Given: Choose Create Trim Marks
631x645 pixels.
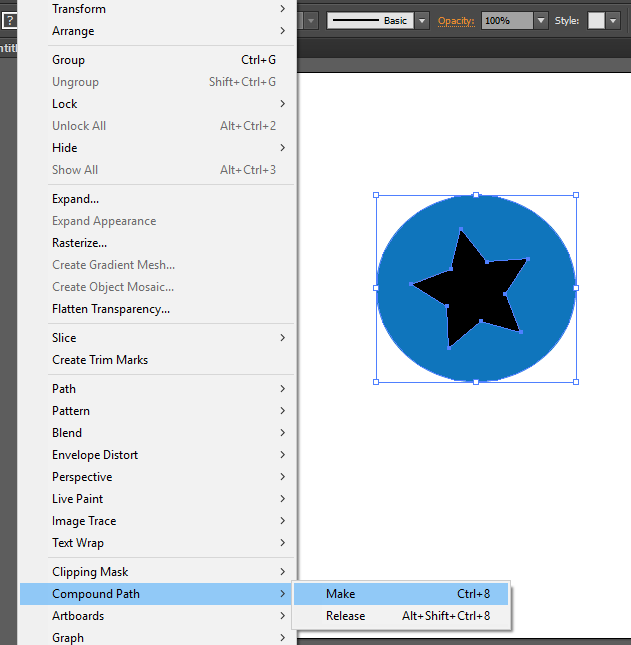Looking at the screenshot, I should click(158, 360).
